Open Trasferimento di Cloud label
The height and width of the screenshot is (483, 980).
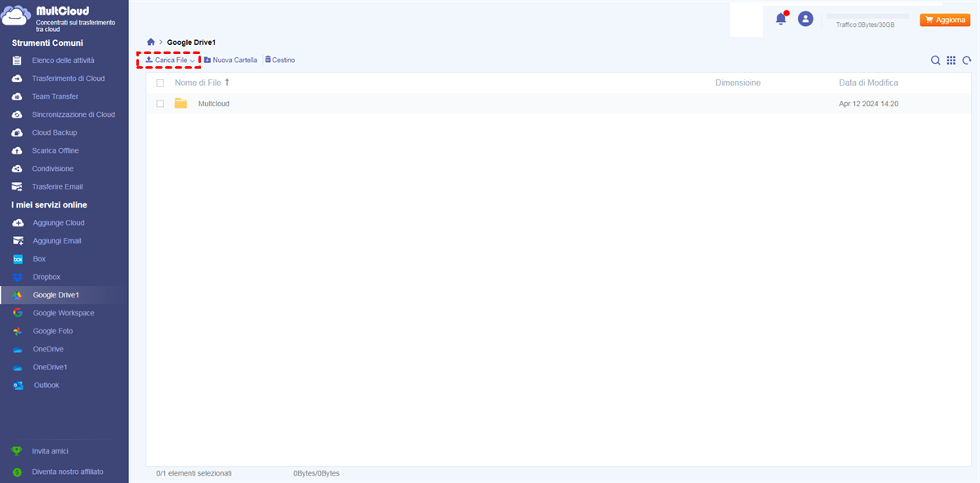click(x=69, y=78)
